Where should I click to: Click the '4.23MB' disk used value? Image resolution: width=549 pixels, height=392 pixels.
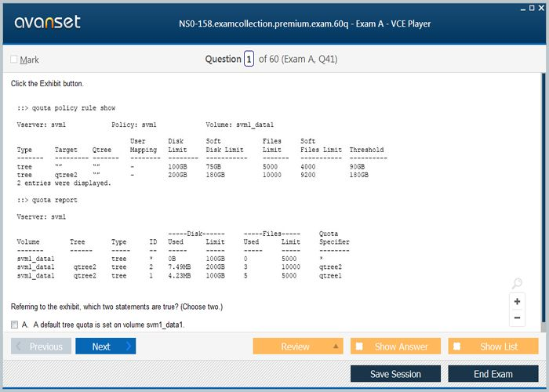(x=180, y=275)
